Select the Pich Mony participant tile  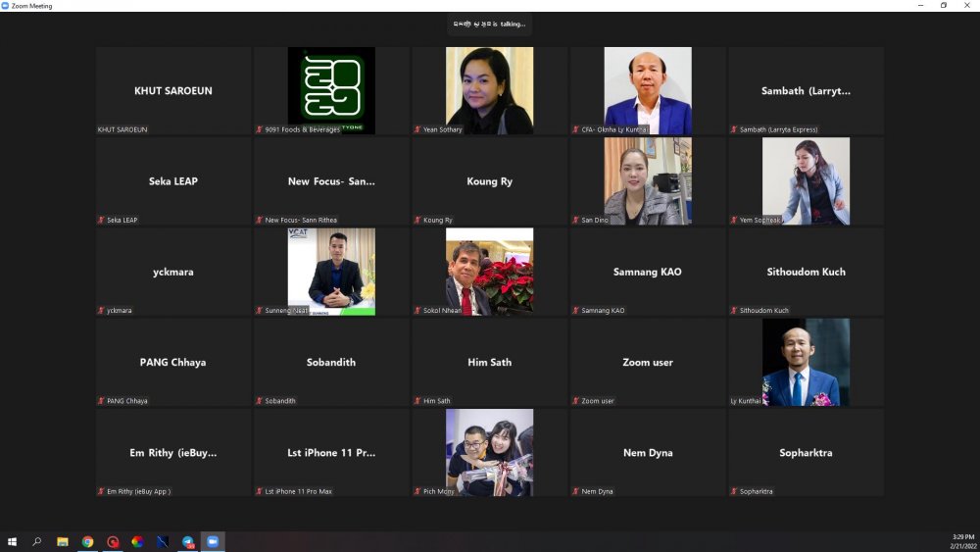tap(489, 452)
